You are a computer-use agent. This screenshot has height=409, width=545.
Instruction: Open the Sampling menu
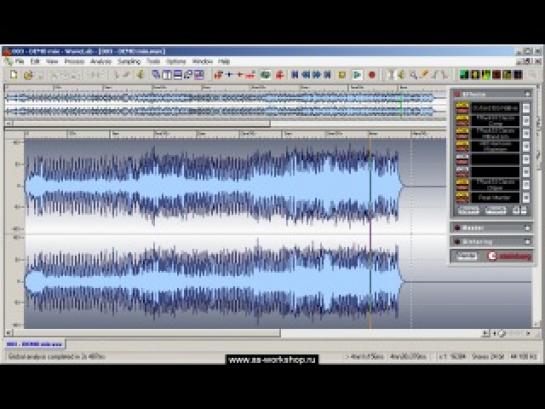point(129,62)
